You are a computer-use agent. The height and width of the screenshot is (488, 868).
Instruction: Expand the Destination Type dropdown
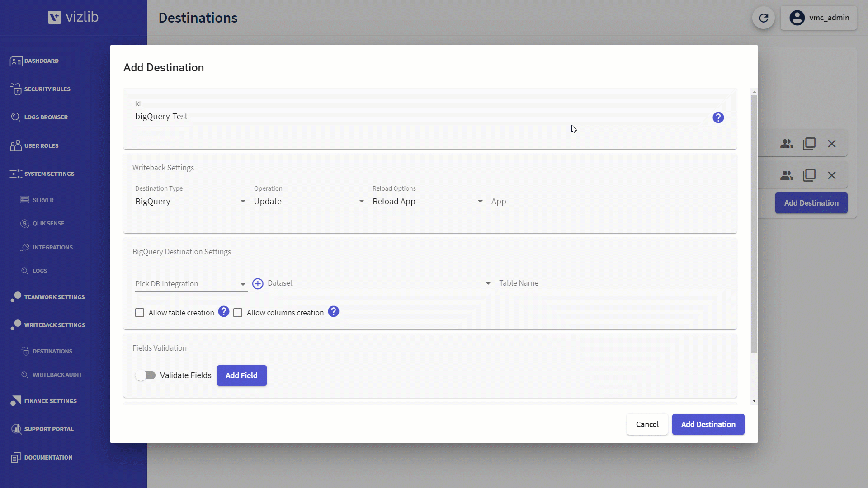click(x=191, y=202)
